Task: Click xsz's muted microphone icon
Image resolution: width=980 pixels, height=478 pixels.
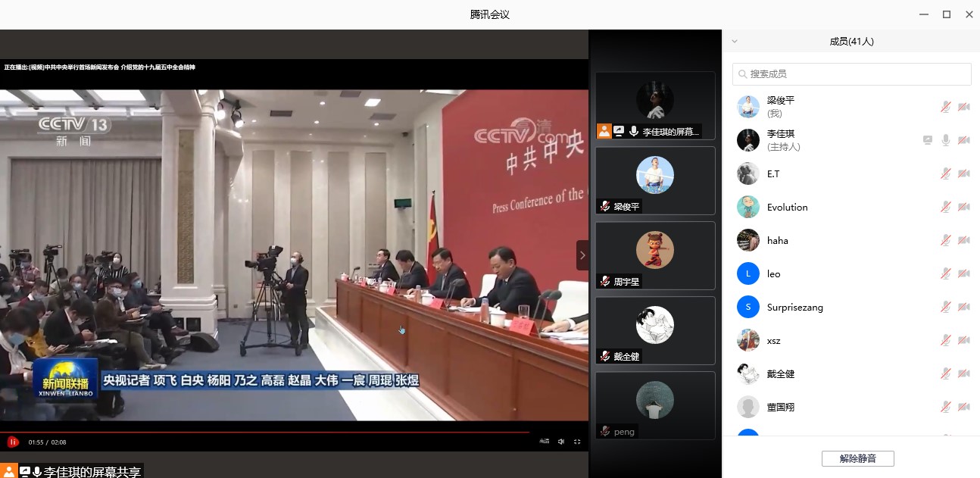Action: coord(945,340)
